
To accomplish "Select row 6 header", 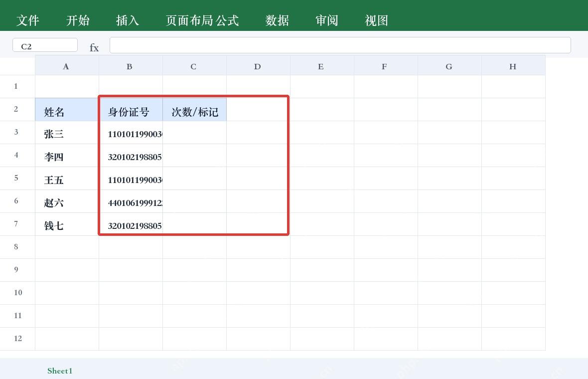I will click(x=17, y=201).
